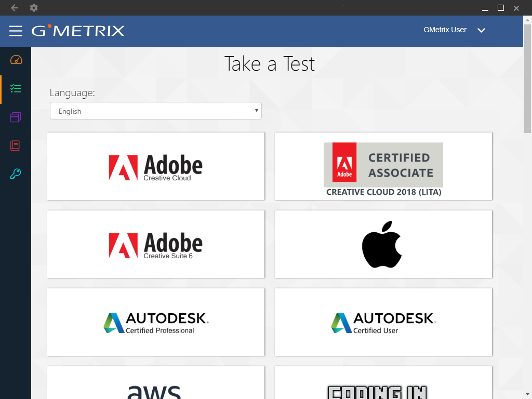532x399 pixels.
Task: Open the hamburger navigation menu
Action: pyautogui.click(x=16, y=31)
